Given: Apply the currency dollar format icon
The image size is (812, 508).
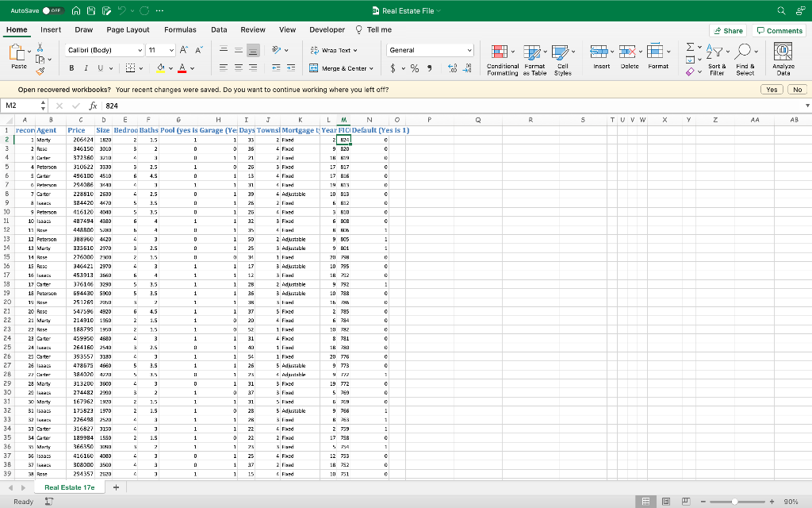Looking at the screenshot, I should click(393, 68).
